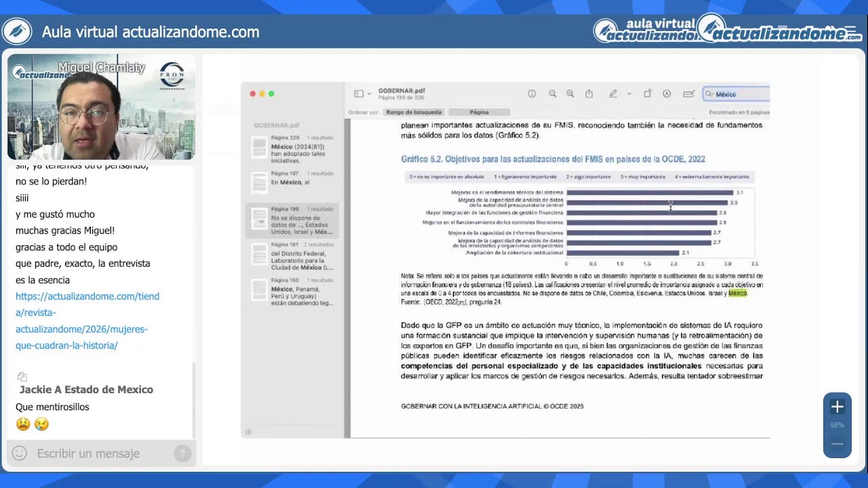Image resolution: width=868 pixels, height=488 pixels.
Task: Sort results by Página
Action: point(479,112)
